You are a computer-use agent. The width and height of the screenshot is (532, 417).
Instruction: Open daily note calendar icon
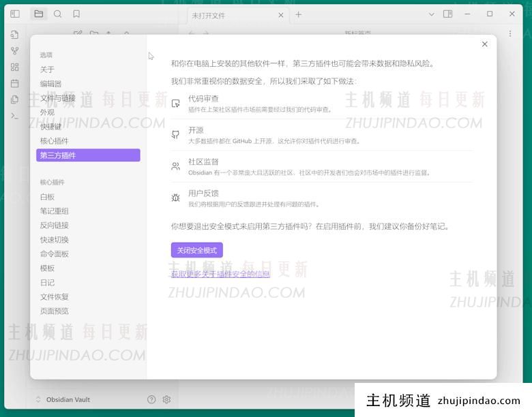click(14, 83)
